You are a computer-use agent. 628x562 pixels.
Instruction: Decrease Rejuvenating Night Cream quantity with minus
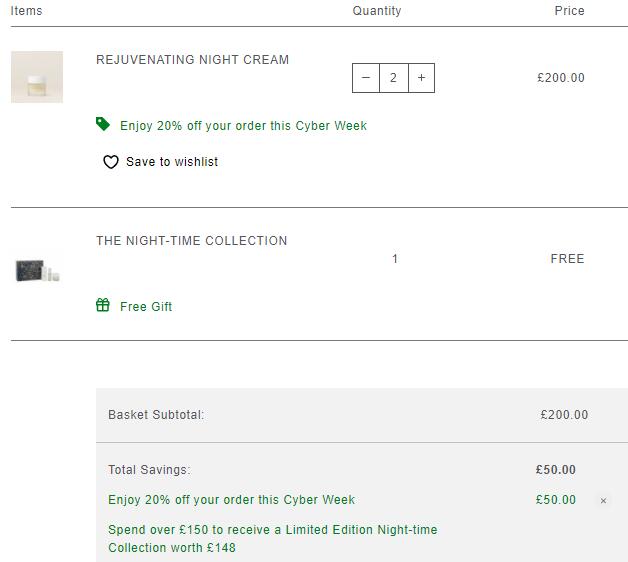coord(366,78)
